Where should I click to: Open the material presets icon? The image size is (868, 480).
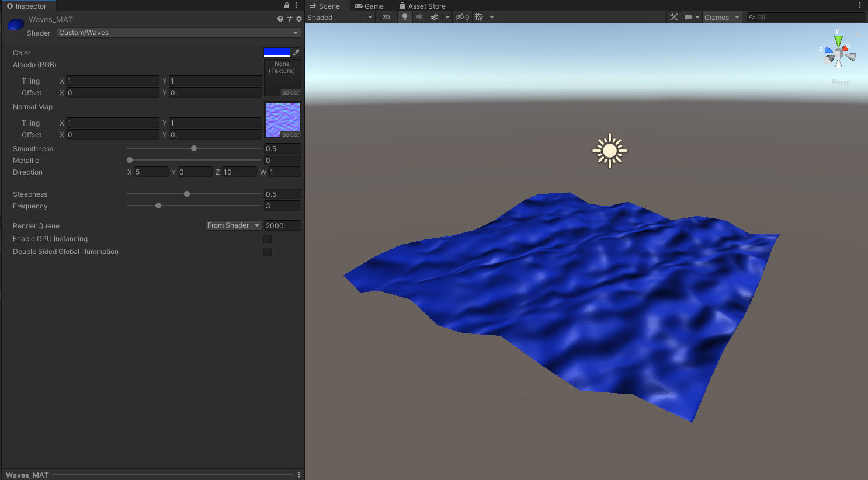pos(290,19)
